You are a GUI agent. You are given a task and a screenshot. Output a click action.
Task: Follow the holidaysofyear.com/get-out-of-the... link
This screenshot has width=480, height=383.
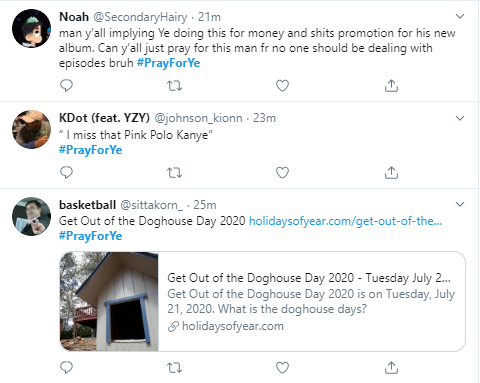point(346,221)
